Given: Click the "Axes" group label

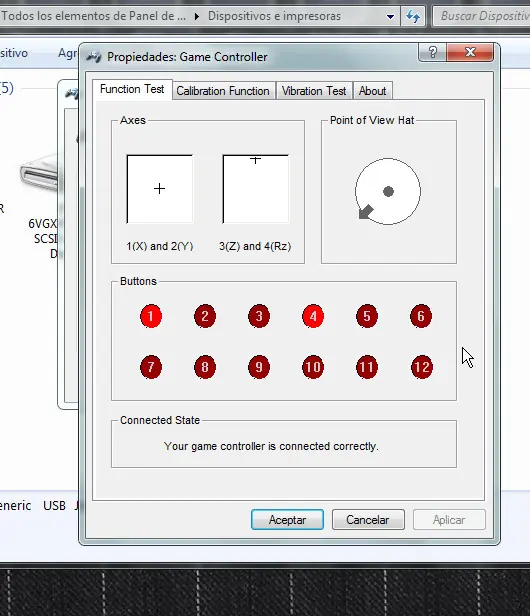Looking at the screenshot, I should 133,120.
